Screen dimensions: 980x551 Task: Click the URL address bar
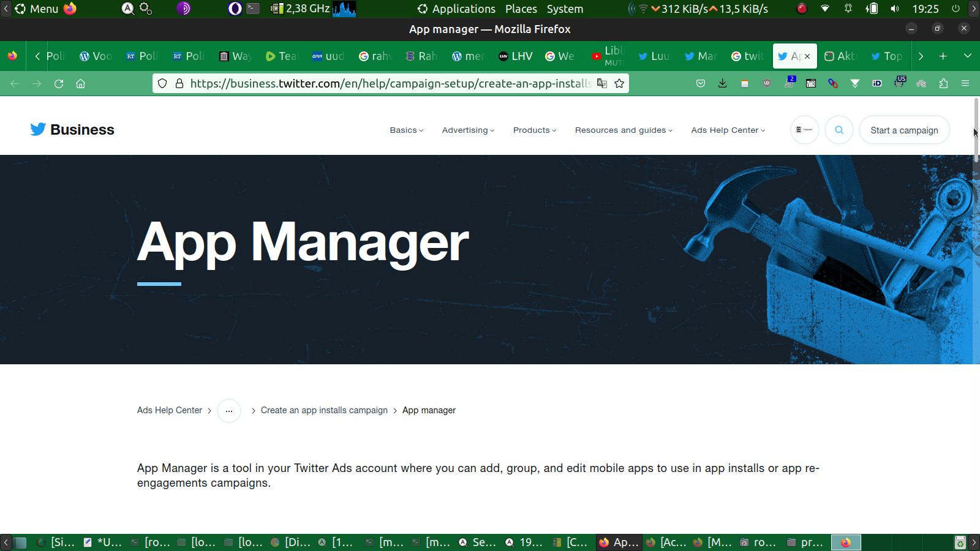click(x=390, y=83)
